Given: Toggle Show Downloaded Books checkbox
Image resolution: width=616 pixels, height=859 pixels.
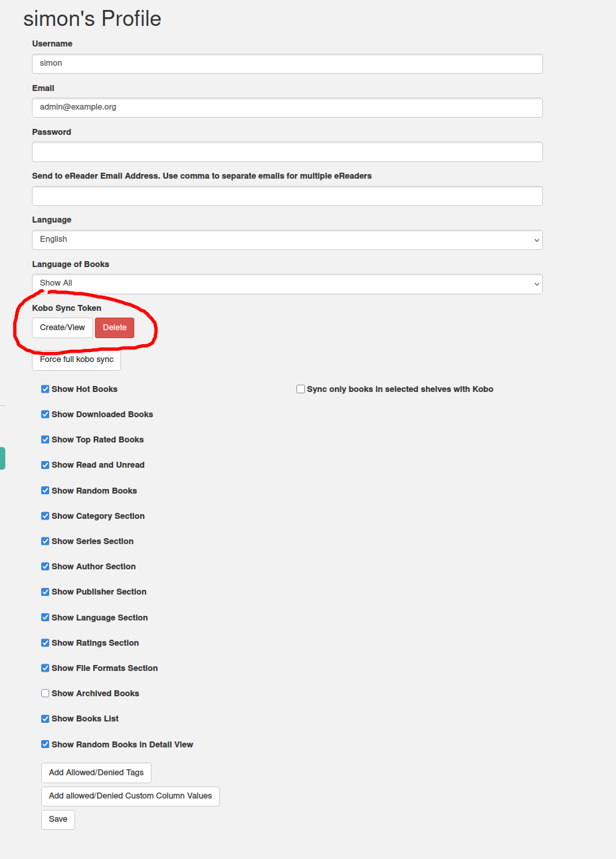Looking at the screenshot, I should point(45,415).
